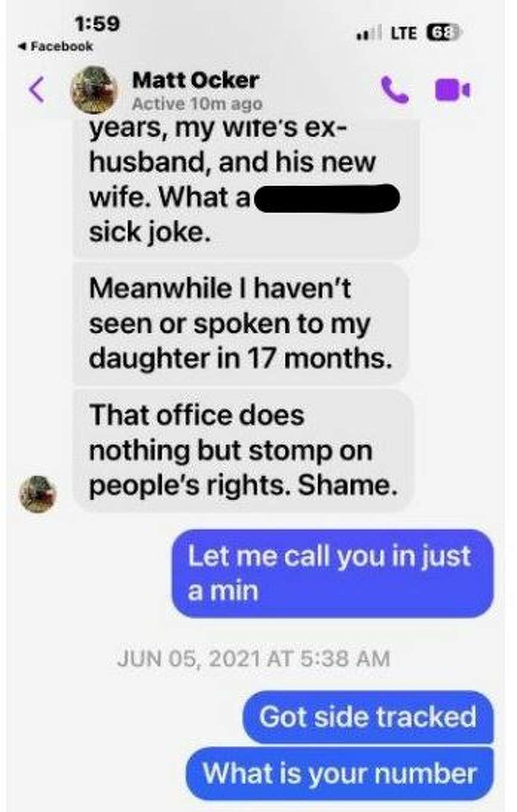Tap the JUN 05, 2021 timestamp
Viewport: 517px width, 812px height.
[254, 659]
